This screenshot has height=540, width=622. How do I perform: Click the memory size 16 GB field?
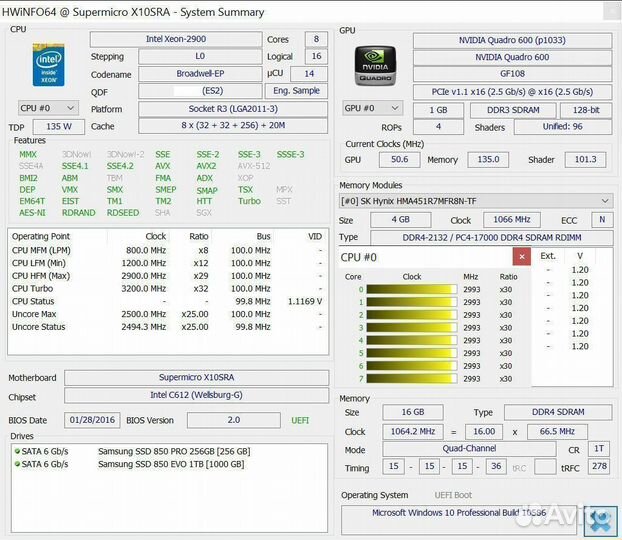413,412
